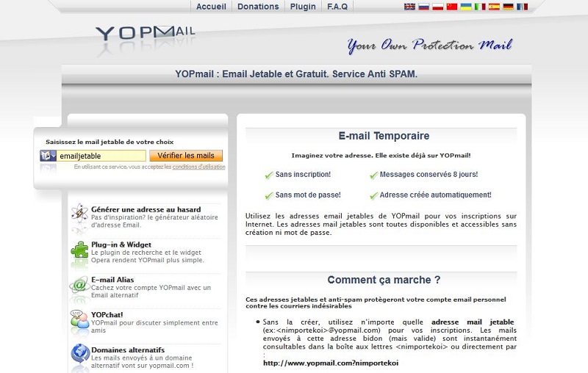Click the Imaginez votre adresse sentence
This screenshot has height=373, width=588.
tap(381, 156)
